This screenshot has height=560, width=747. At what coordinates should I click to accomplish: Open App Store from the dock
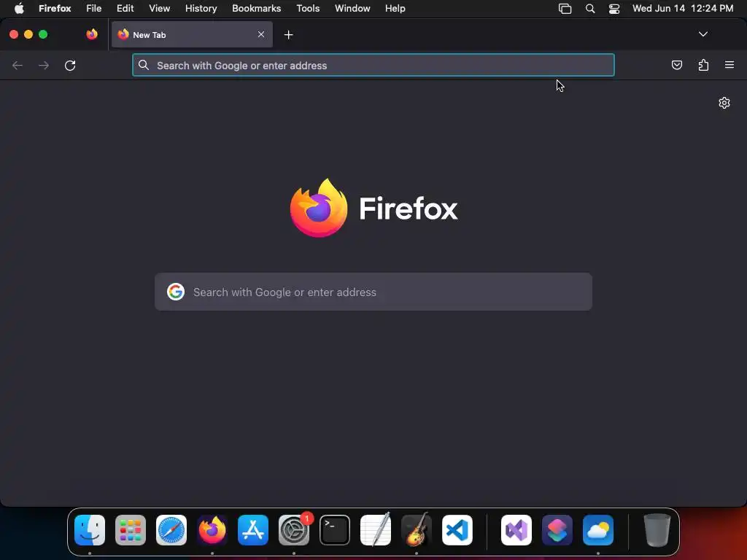(253, 530)
